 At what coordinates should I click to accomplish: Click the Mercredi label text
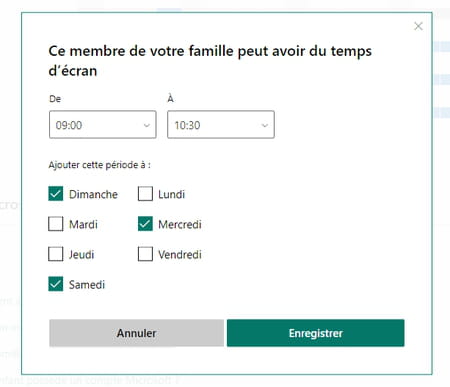pyautogui.click(x=180, y=224)
